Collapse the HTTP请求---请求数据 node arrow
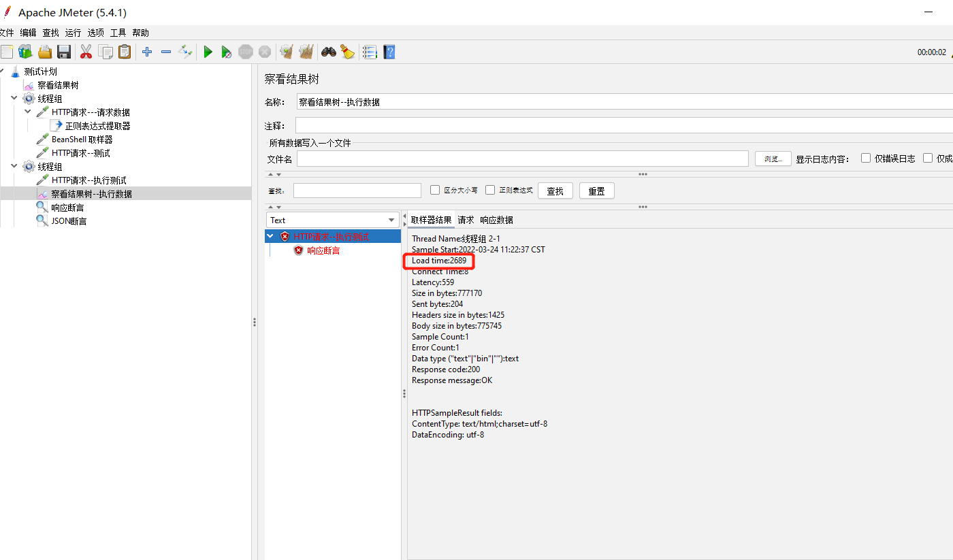953x560 pixels. click(28, 112)
